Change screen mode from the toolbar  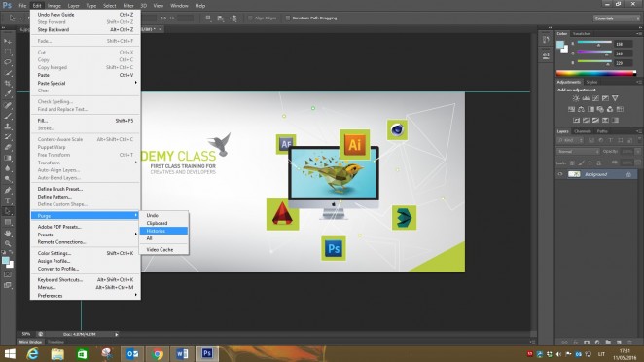tap(8, 285)
